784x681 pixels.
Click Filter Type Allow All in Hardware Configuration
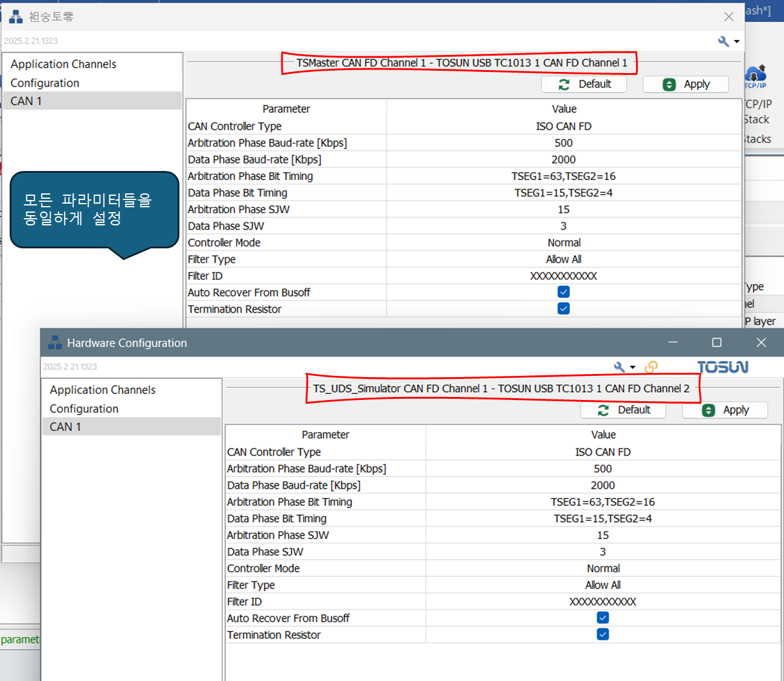point(603,585)
